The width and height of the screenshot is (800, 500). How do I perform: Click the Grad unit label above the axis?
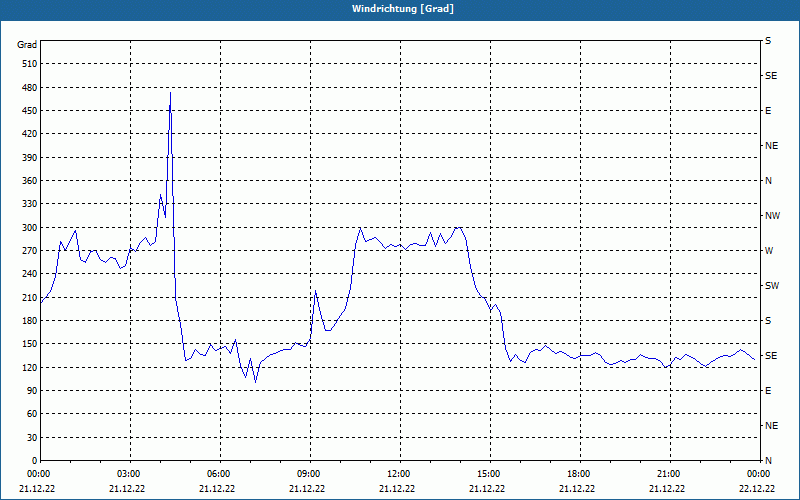coord(27,45)
